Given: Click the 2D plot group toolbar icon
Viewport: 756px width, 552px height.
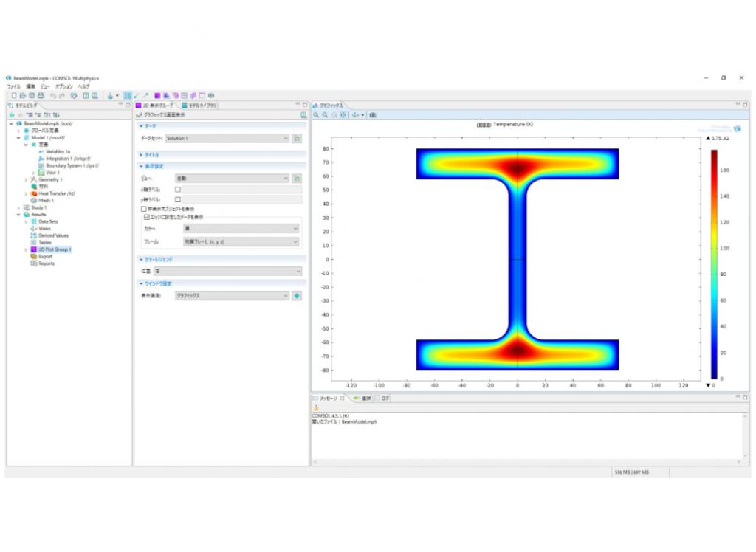Looking at the screenshot, I should tap(157, 96).
